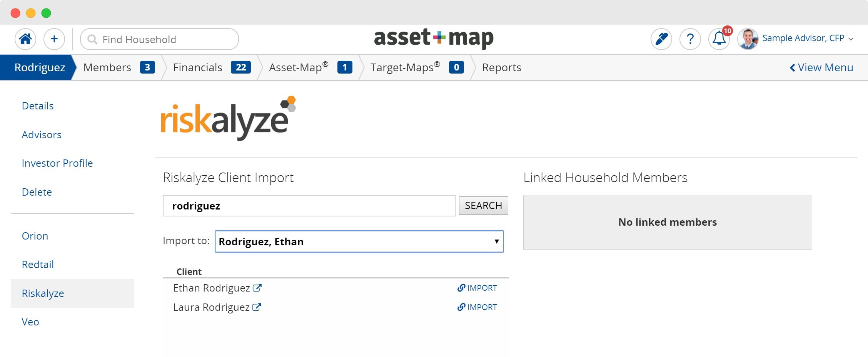Click the Riskalyze client search input
This screenshot has width=868, height=357.
309,206
